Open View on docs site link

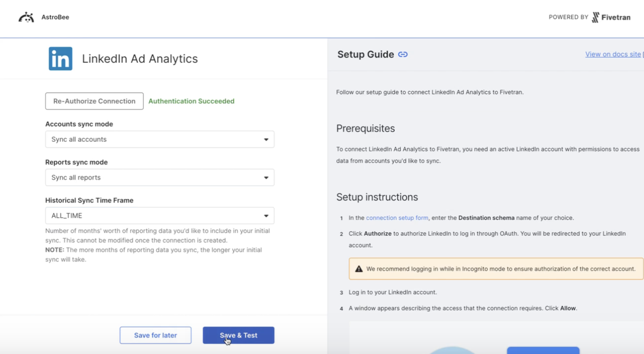click(613, 54)
